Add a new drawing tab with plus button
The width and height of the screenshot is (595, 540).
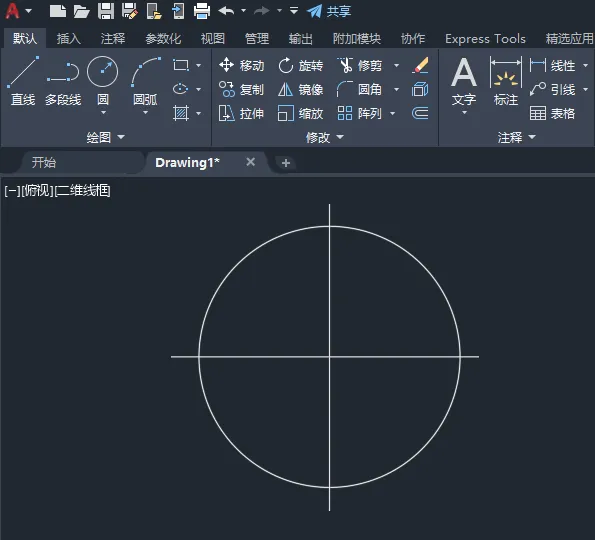click(x=286, y=163)
